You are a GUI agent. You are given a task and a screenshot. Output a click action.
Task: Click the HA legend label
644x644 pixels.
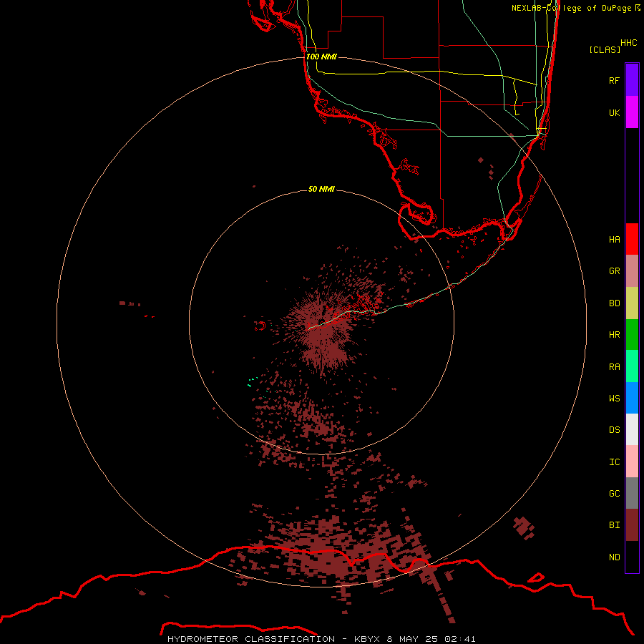tap(614, 239)
